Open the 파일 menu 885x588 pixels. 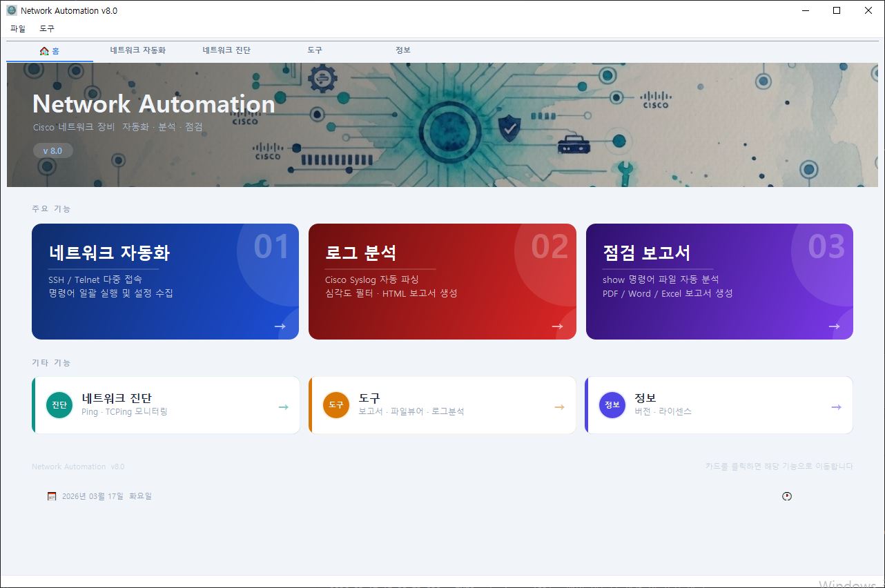18,29
